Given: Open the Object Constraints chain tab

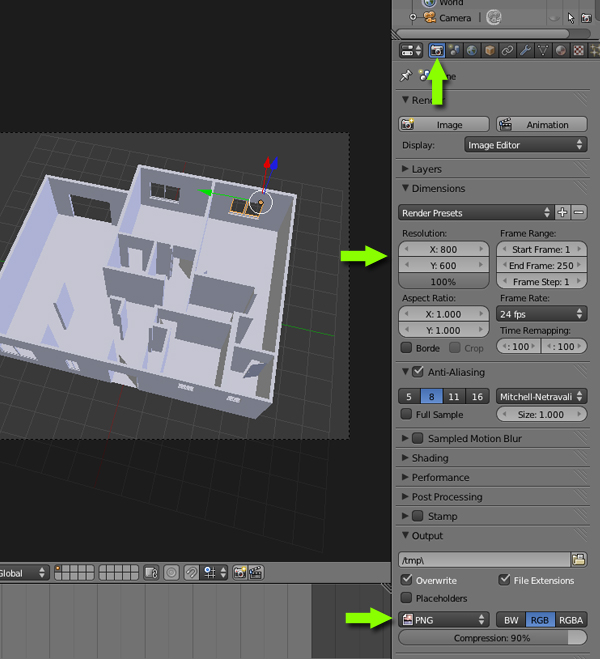Looking at the screenshot, I should click(507, 51).
